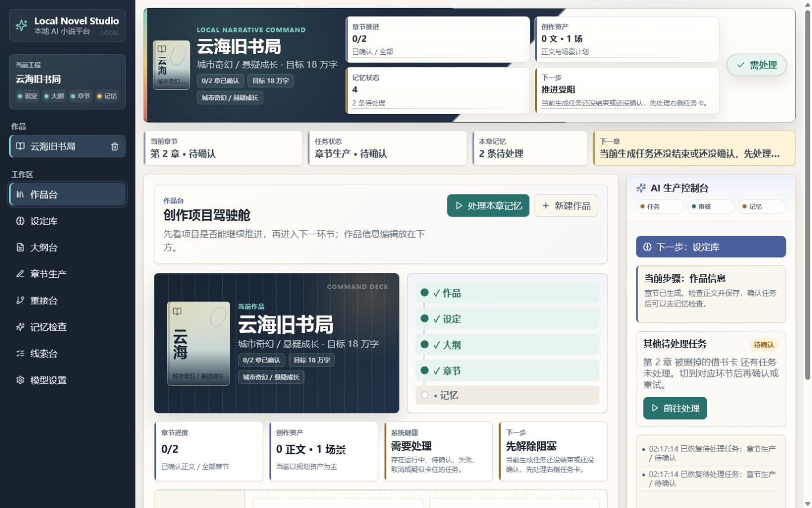Click 本章记忆 2 条待处理 card
Screen dimensions: 812x508
point(530,148)
